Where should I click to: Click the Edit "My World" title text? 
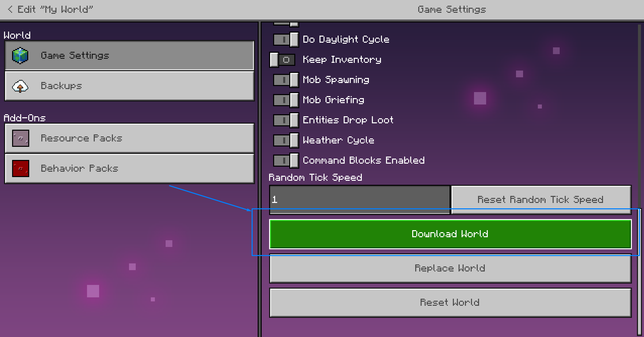[x=55, y=9]
